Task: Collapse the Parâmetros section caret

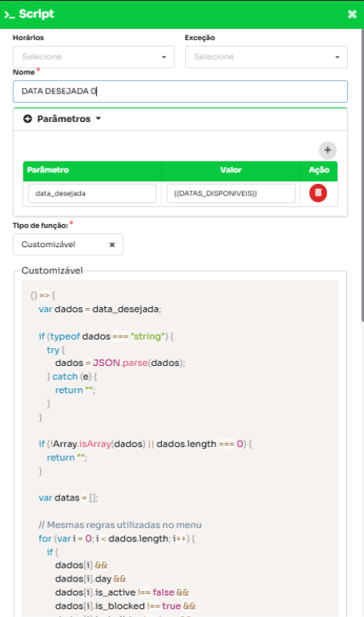Action: point(98,118)
